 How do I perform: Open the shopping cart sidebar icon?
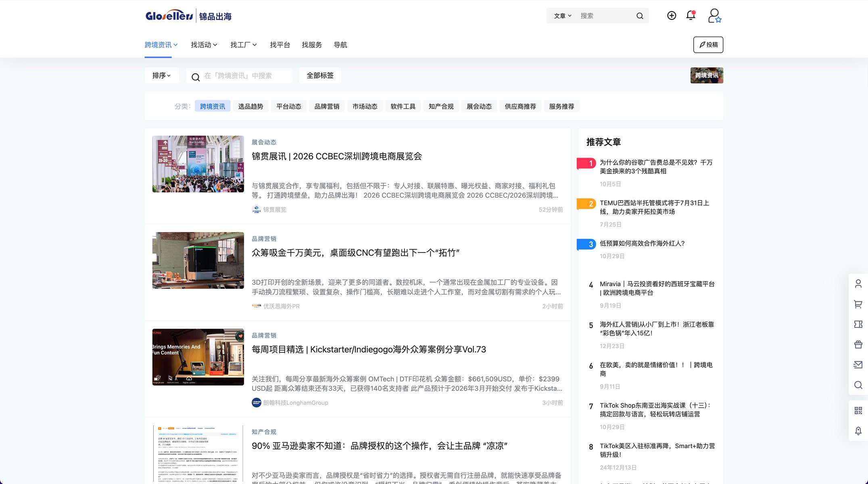point(858,304)
